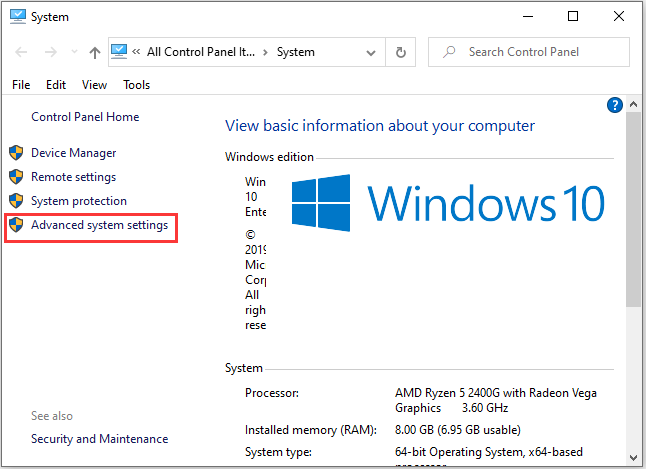Image resolution: width=646 pixels, height=469 pixels.
Task: Open the recent locations dropdown arrow
Action: [x=74, y=52]
